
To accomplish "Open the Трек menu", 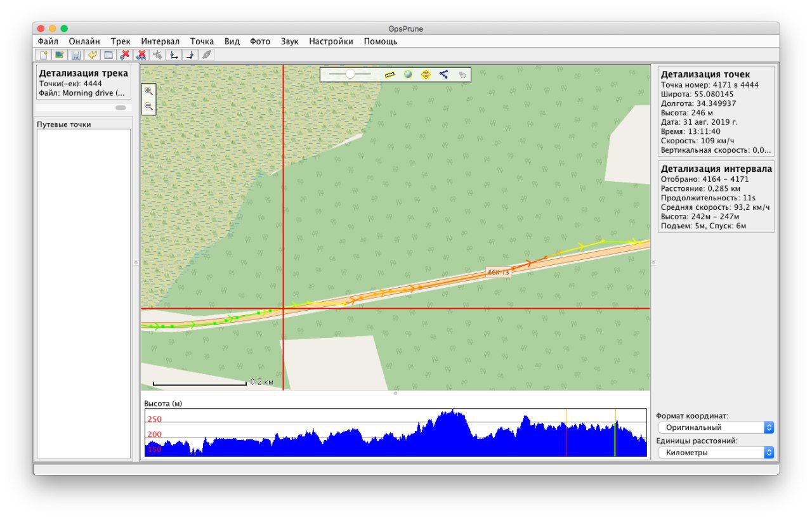I will coord(121,41).
